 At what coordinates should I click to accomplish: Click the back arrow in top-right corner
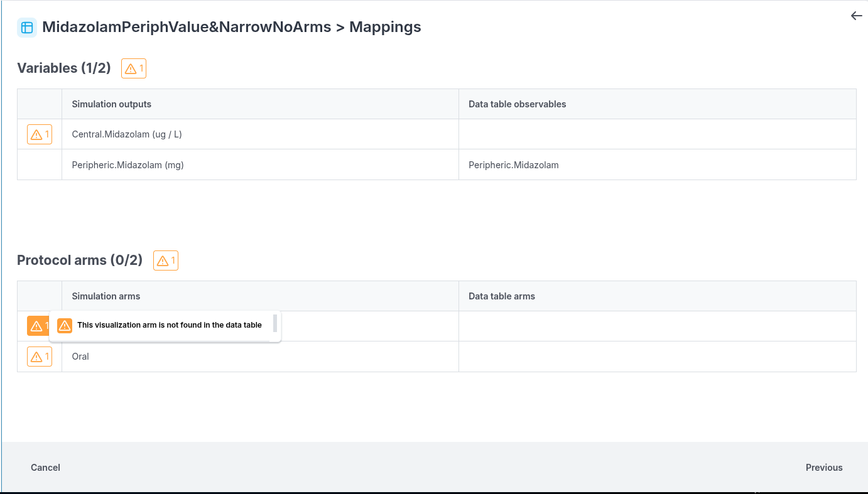856,16
